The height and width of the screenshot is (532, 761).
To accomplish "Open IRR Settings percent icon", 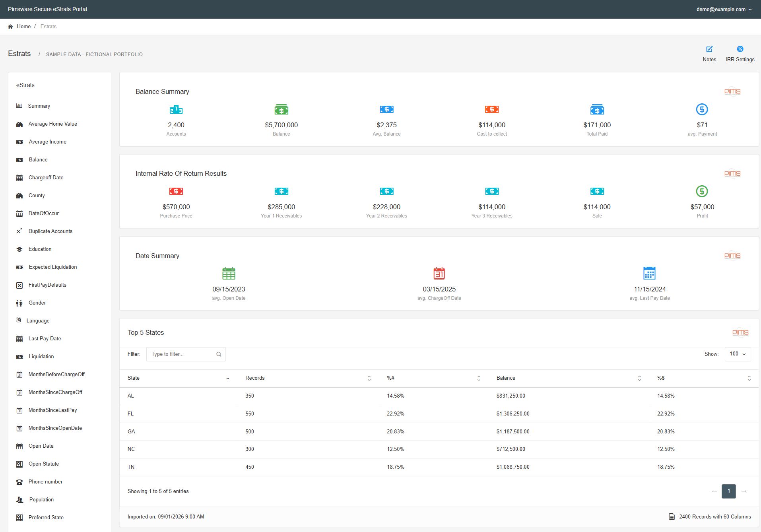I will [740, 49].
